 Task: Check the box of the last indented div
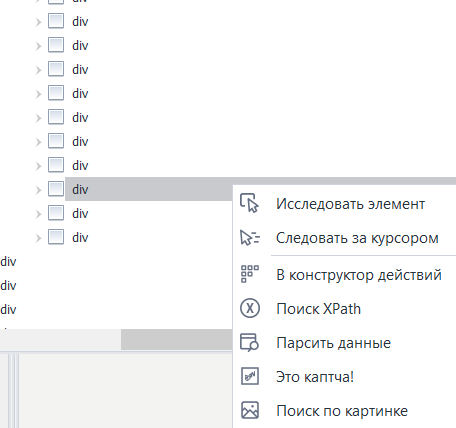point(56,237)
